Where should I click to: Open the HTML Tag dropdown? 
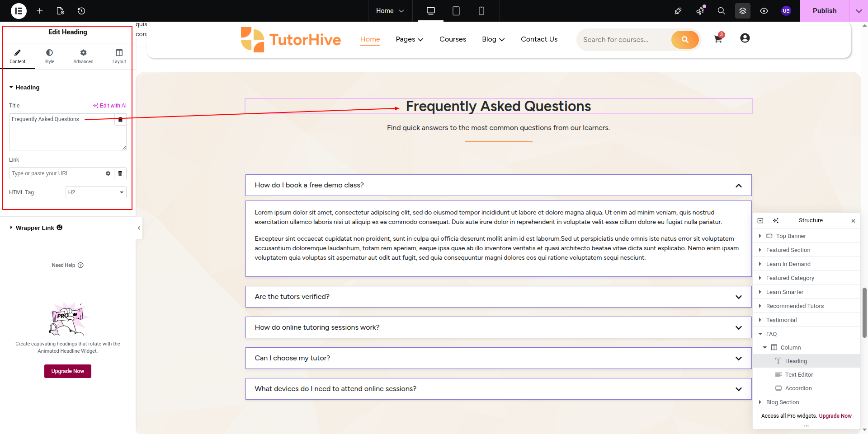click(96, 192)
